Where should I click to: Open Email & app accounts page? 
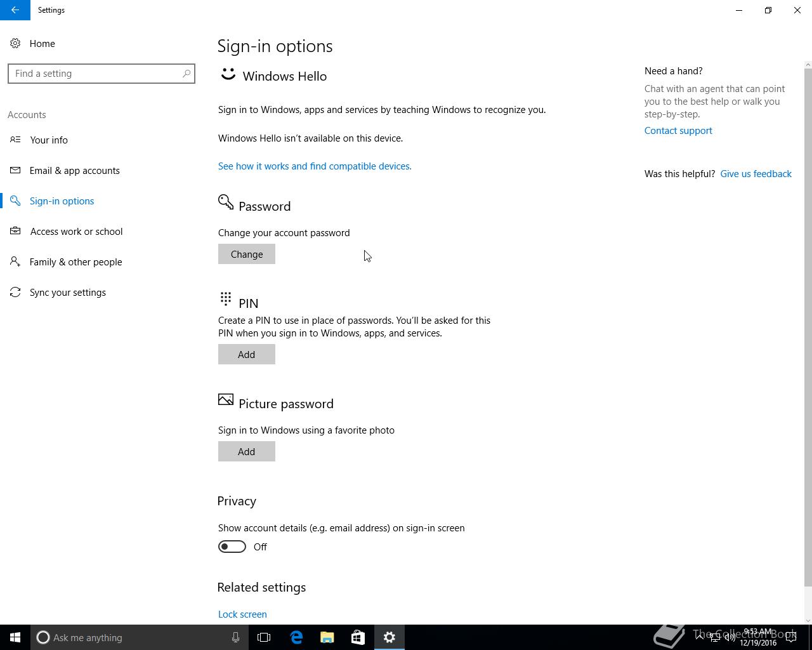point(75,170)
